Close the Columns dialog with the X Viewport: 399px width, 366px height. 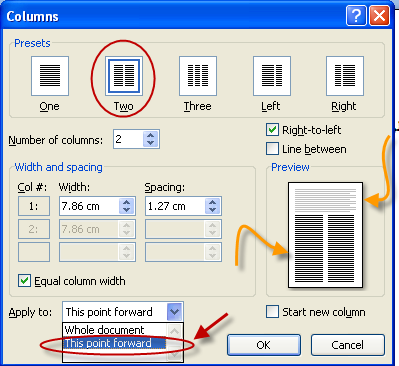379,16
